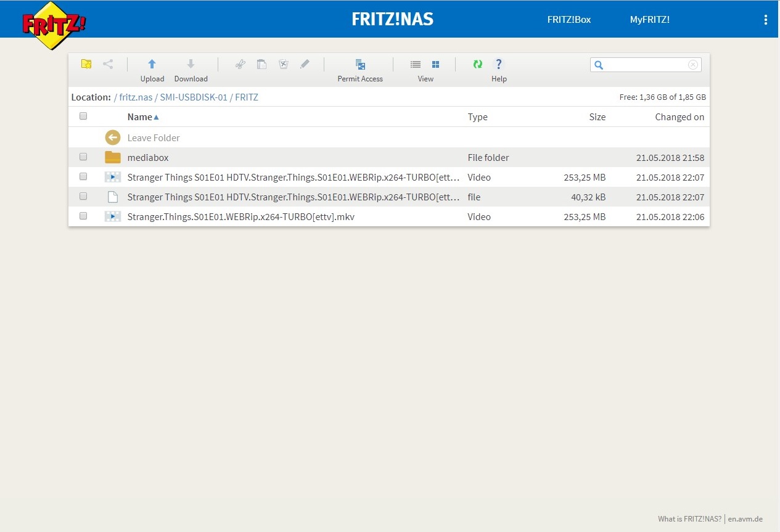Upload a file using the up-arrow icon
Image resolution: width=780 pixels, height=532 pixels.
point(152,63)
